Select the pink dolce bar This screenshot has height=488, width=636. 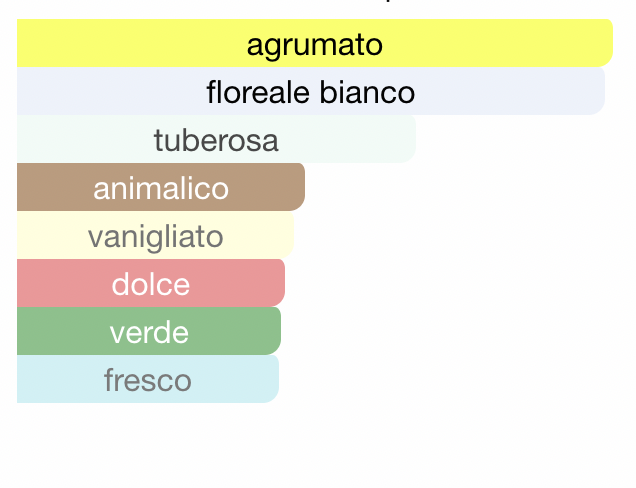[151, 283]
